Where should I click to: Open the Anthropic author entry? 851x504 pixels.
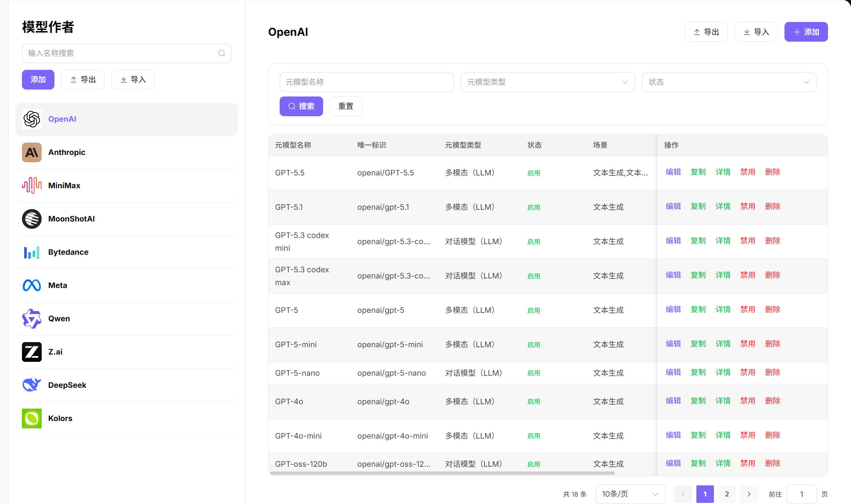[x=126, y=152]
